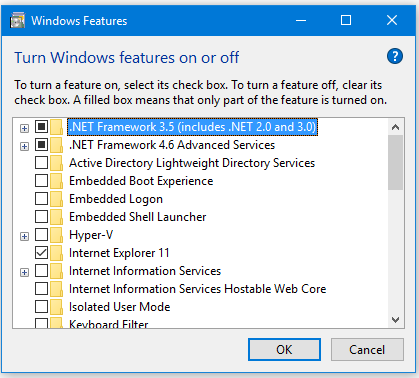Click the Windows Features title bar icon
Viewport: 419px width, 378px height.
(x=17, y=21)
